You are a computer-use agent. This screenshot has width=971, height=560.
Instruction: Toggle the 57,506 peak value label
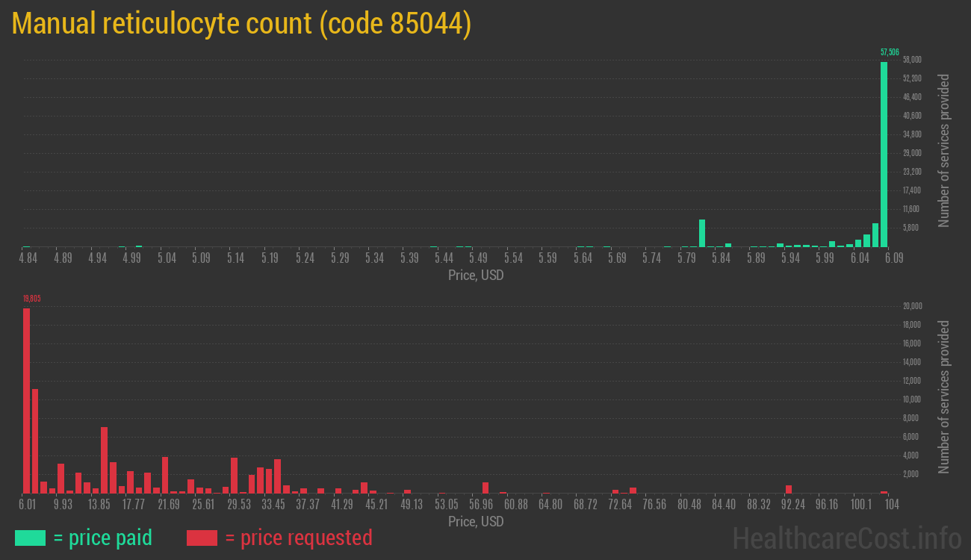(889, 52)
